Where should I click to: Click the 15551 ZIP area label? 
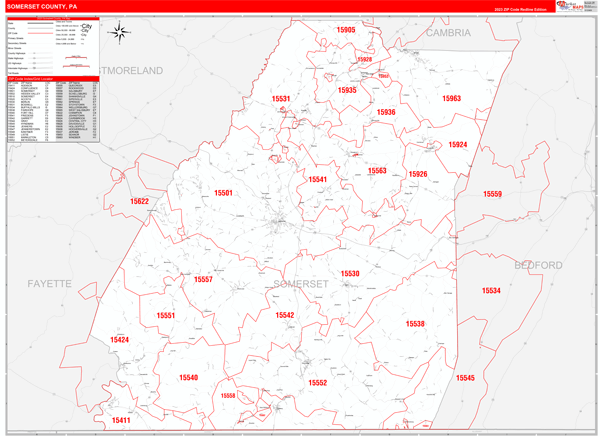[166, 316]
